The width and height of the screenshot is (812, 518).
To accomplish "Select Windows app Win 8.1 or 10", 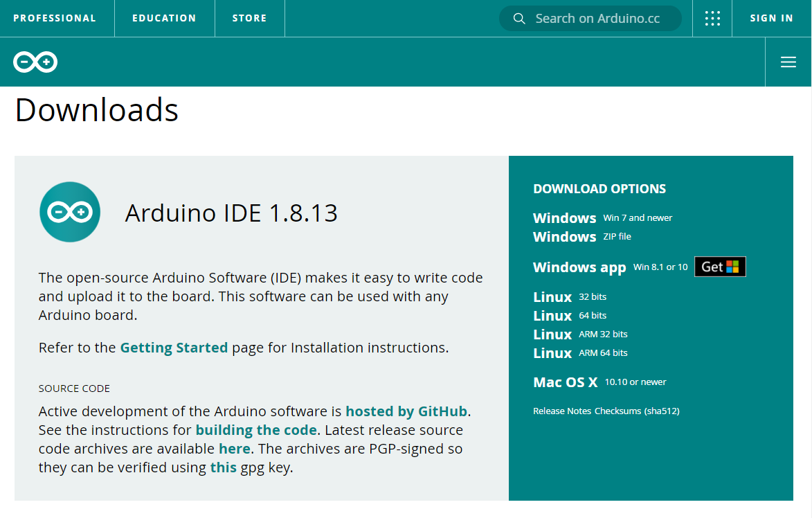I will pos(610,267).
